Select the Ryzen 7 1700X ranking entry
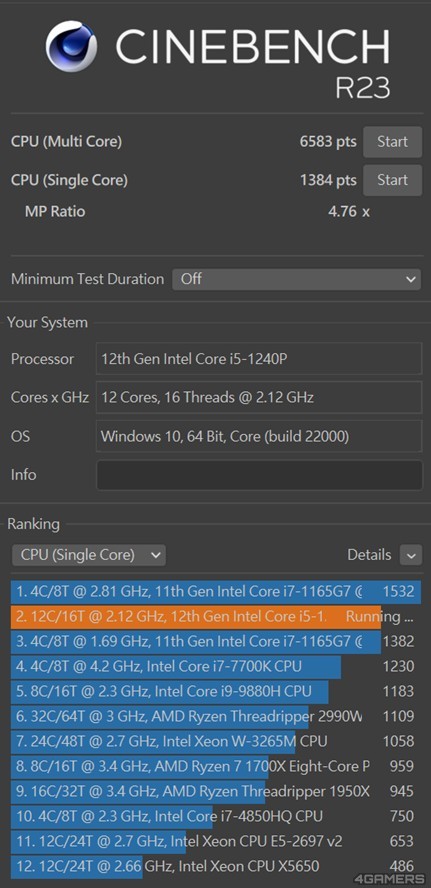 216,766
